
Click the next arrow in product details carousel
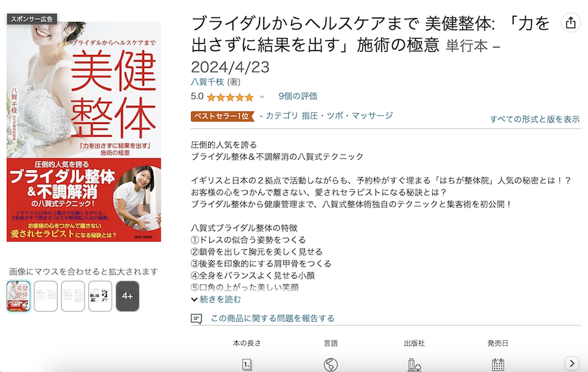point(572,363)
